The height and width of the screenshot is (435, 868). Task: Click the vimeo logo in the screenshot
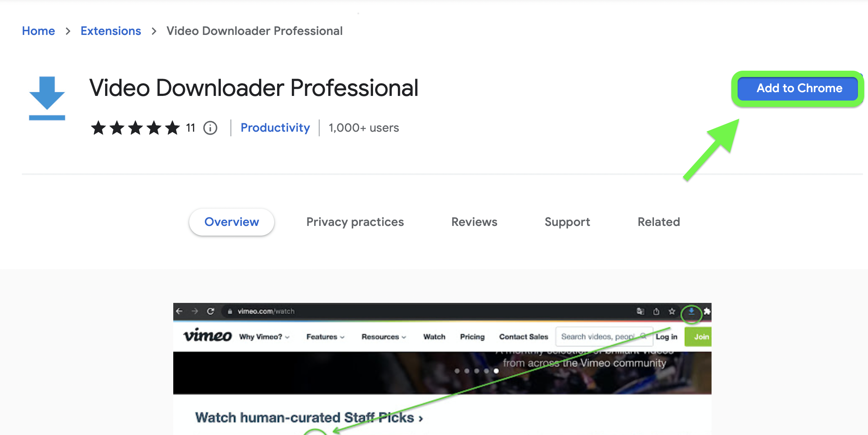[x=207, y=336]
